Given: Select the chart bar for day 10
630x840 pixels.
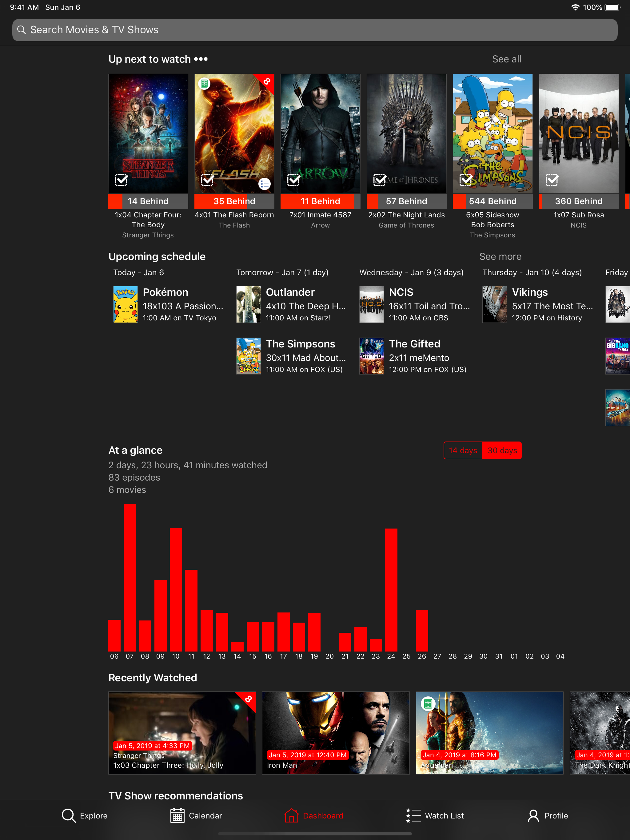Looking at the screenshot, I should [x=176, y=590].
